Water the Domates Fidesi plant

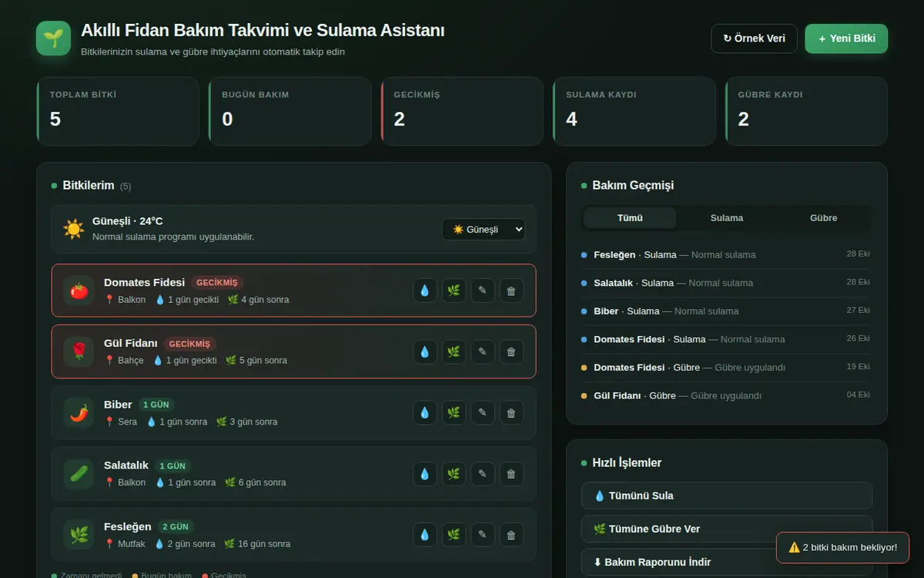424,291
